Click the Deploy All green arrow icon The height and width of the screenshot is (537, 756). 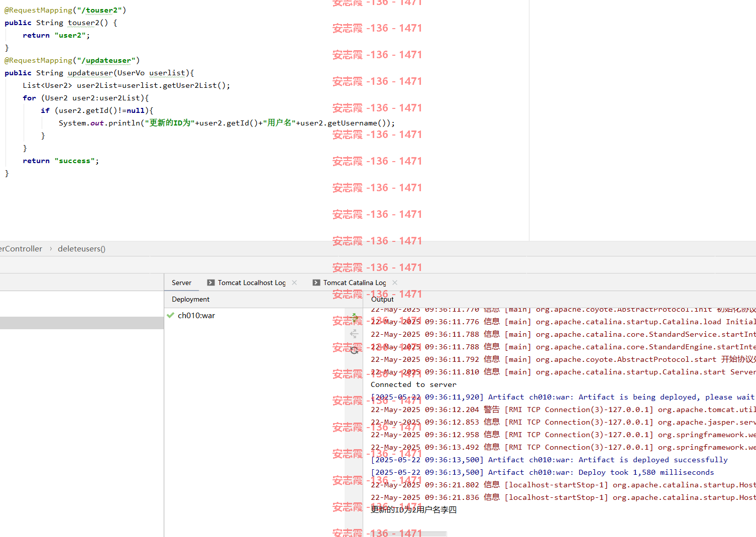(x=355, y=317)
